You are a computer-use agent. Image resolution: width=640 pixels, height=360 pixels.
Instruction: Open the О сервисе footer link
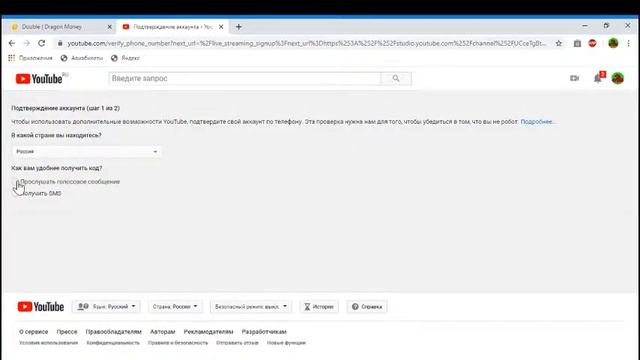tap(33, 332)
